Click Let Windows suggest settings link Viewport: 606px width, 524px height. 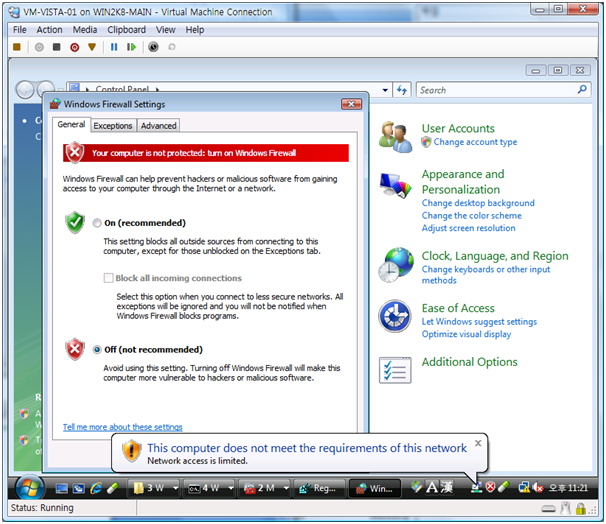(479, 322)
